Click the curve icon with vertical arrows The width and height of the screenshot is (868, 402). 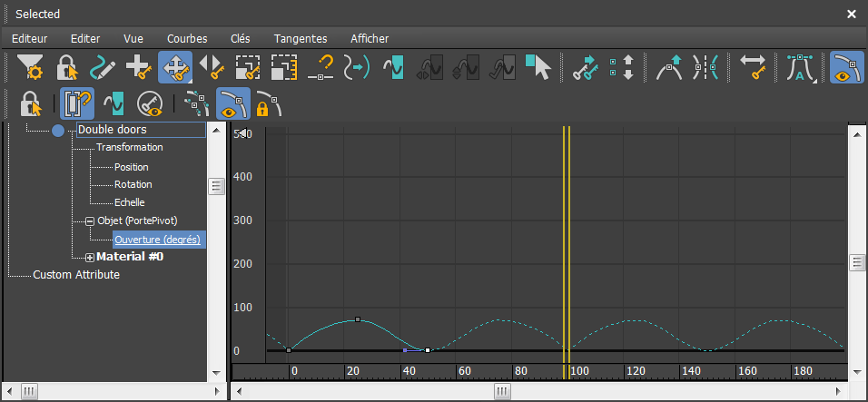[x=466, y=67]
